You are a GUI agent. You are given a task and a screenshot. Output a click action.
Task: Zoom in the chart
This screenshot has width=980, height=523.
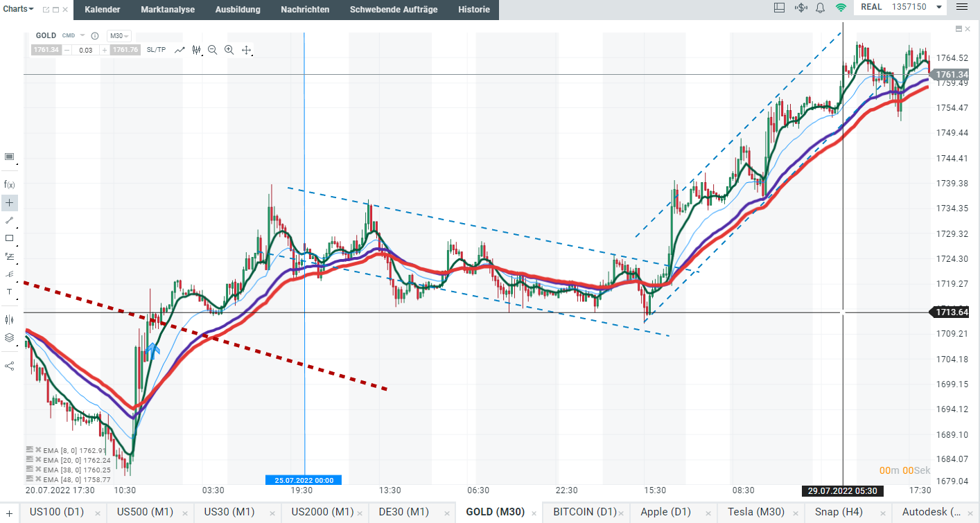(x=229, y=50)
